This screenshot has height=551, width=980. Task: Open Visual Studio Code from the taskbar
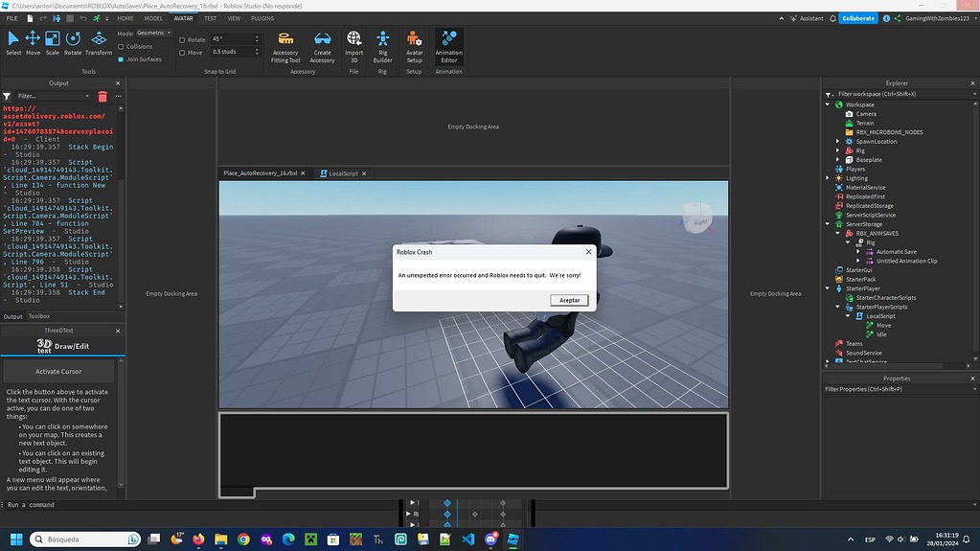[x=468, y=540]
